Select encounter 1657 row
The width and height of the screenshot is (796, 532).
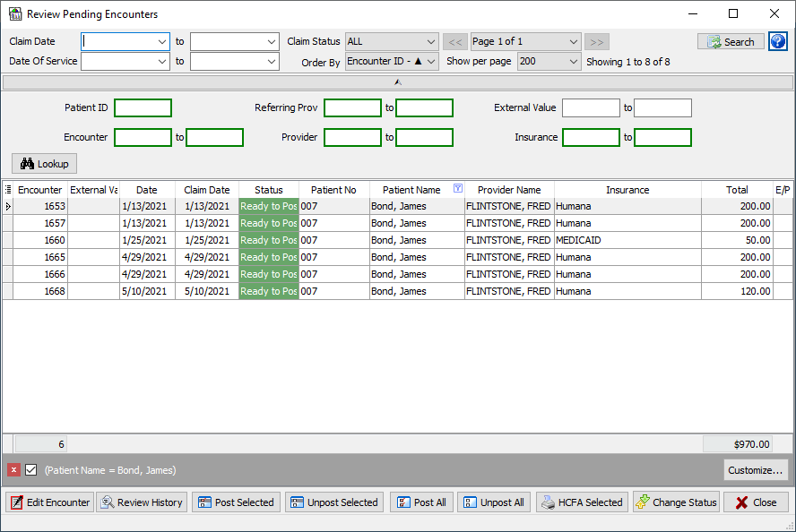click(x=398, y=223)
